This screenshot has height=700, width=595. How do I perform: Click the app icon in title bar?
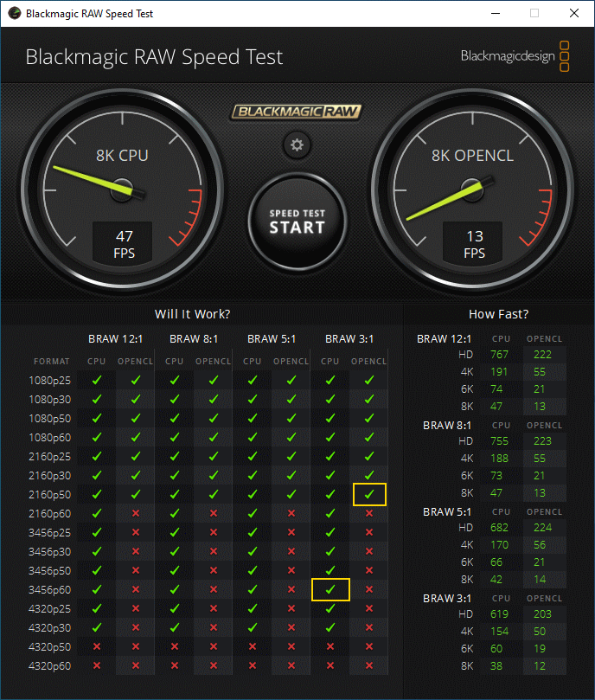click(x=15, y=13)
